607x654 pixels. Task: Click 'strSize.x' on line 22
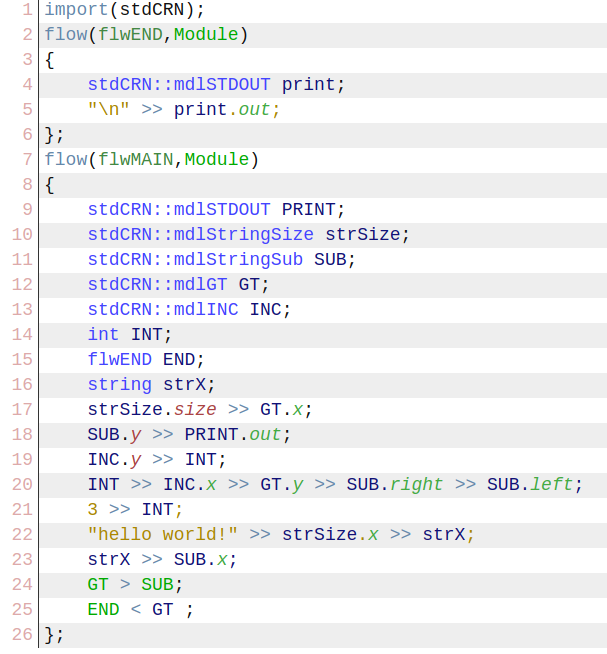[330, 535]
